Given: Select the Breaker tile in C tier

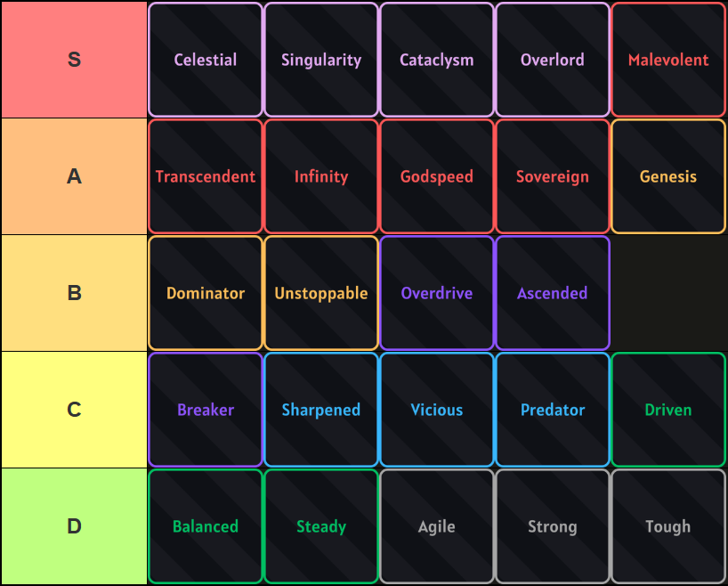Looking at the screenshot, I should tap(205, 410).
